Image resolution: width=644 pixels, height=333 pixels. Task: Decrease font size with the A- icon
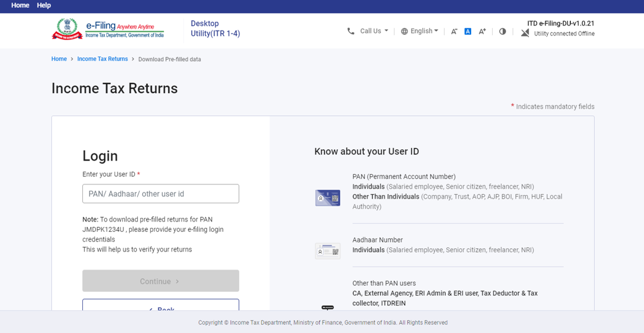[454, 31]
